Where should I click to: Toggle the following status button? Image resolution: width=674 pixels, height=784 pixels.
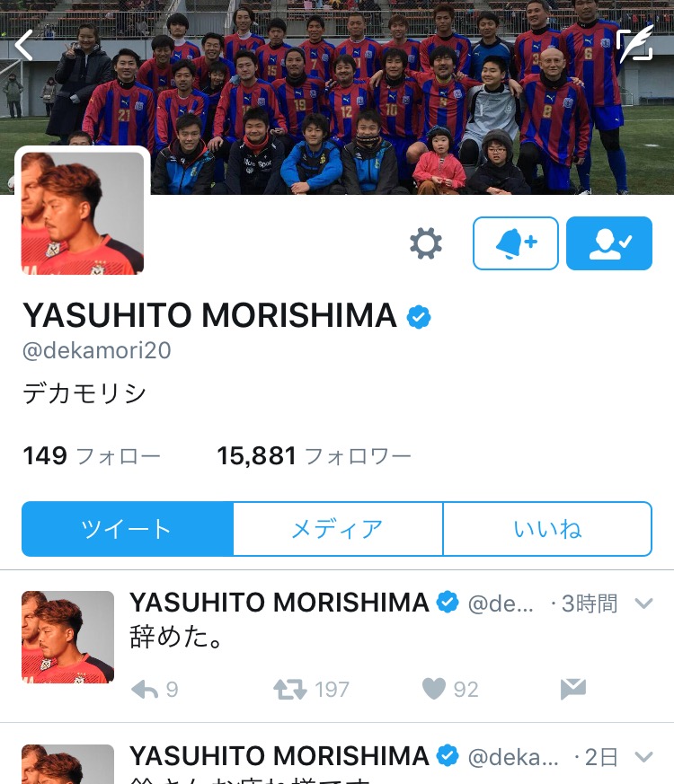pos(609,243)
